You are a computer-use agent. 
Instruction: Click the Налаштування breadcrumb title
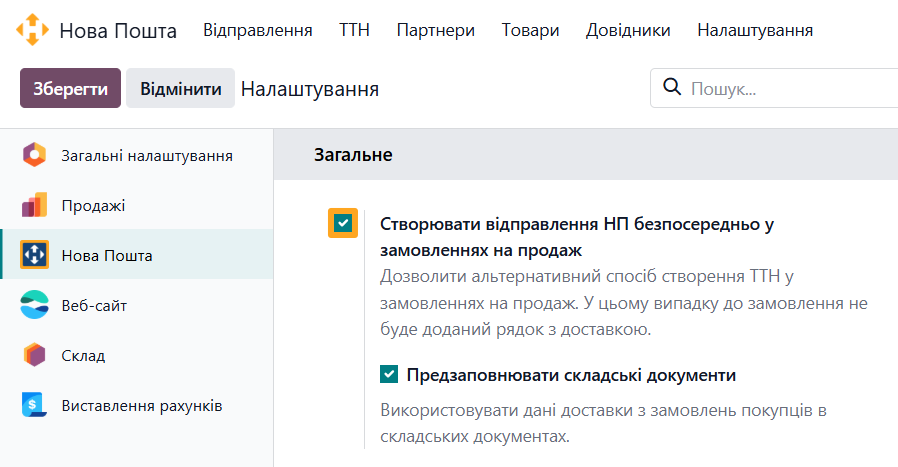click(x=310, y=89)
